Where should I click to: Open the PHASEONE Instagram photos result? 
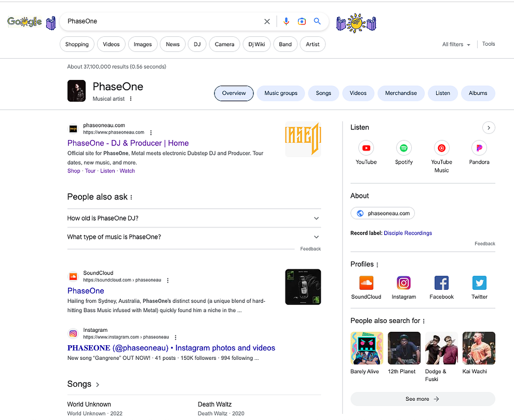[171, 348]
